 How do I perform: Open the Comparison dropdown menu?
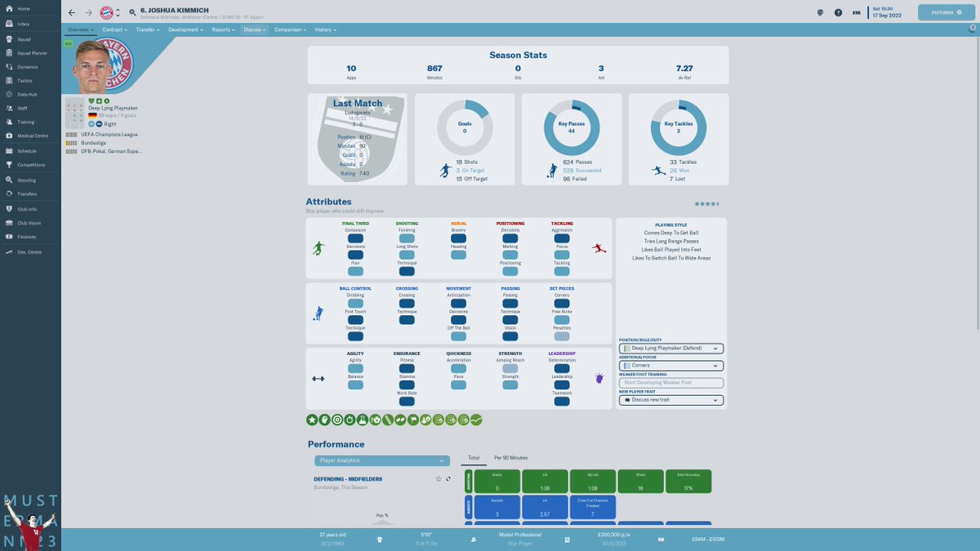click(291, 29)
